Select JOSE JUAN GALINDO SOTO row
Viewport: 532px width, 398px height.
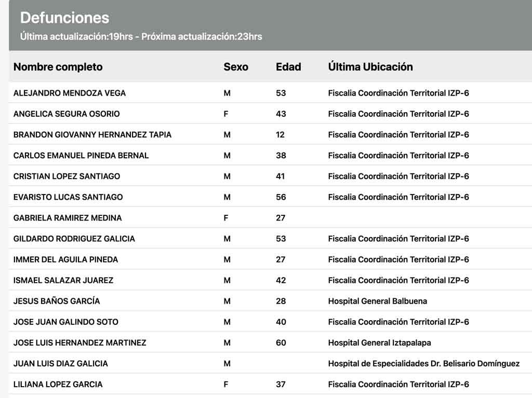(270, 322)
